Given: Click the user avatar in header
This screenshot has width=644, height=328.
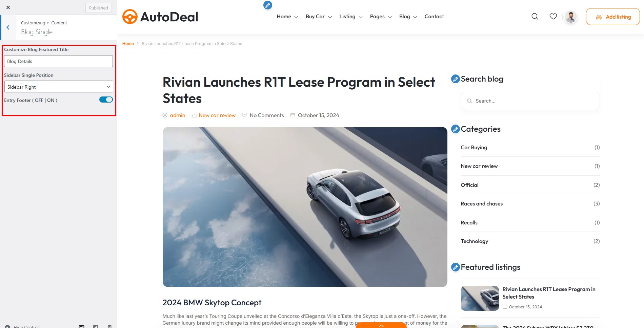Looking at the screenshot, I should [x=571, y=17].
